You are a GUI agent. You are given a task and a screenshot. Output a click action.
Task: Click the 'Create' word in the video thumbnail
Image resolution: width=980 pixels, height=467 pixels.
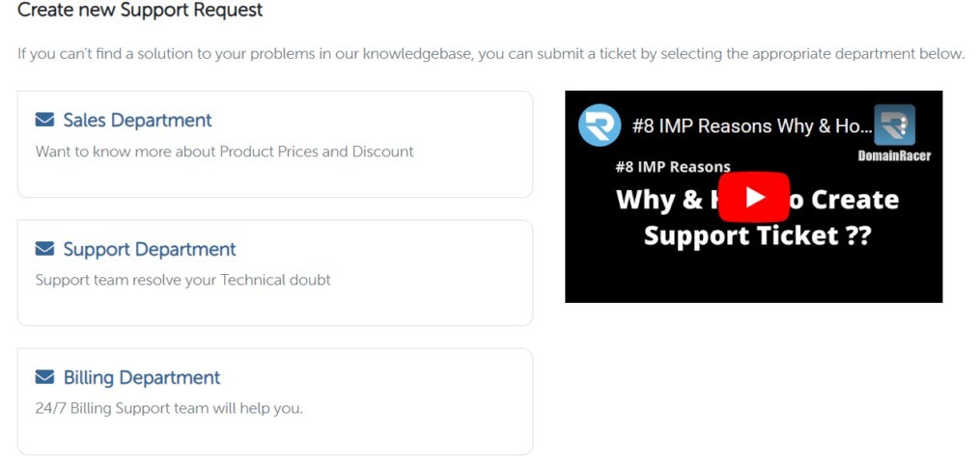coord(848,200)
